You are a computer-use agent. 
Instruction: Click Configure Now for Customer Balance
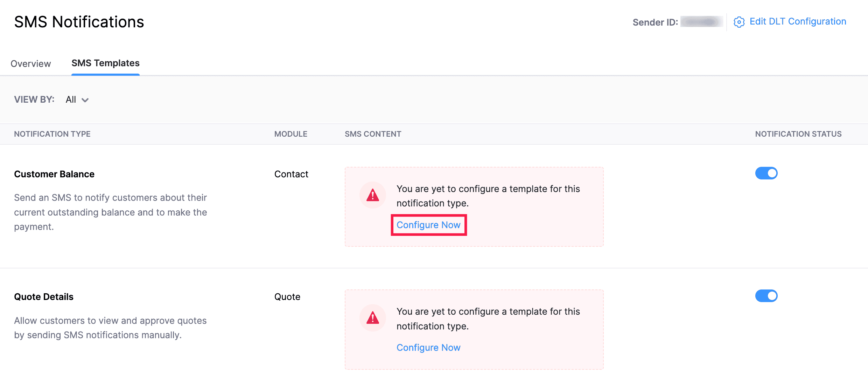(x=428, y=225)
